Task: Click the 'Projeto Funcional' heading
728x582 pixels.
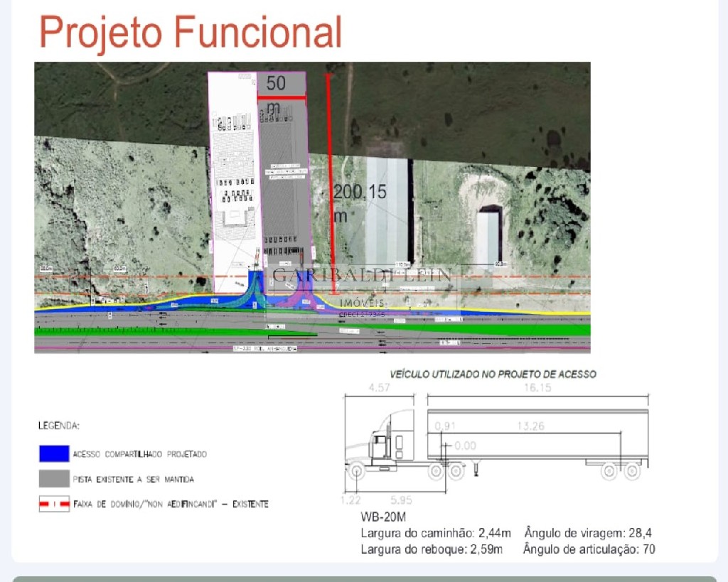Action: pos(191,33)
